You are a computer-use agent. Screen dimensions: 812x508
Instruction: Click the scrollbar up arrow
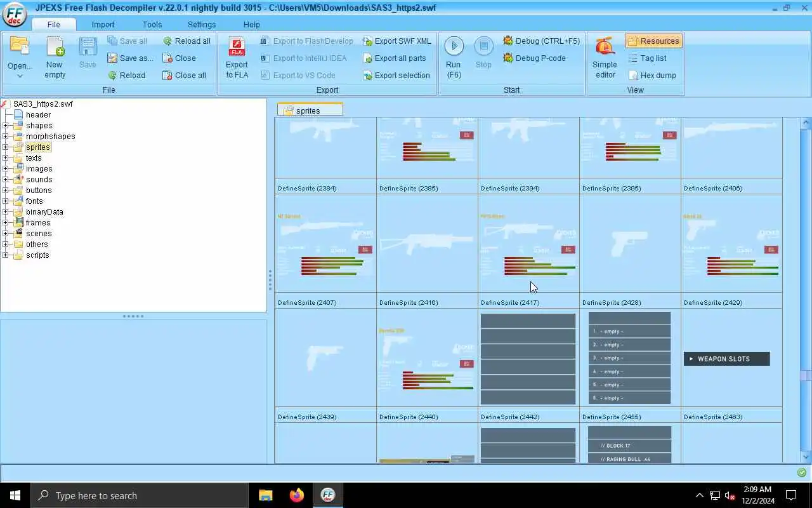pyautogui.click(x=806, y=123)
